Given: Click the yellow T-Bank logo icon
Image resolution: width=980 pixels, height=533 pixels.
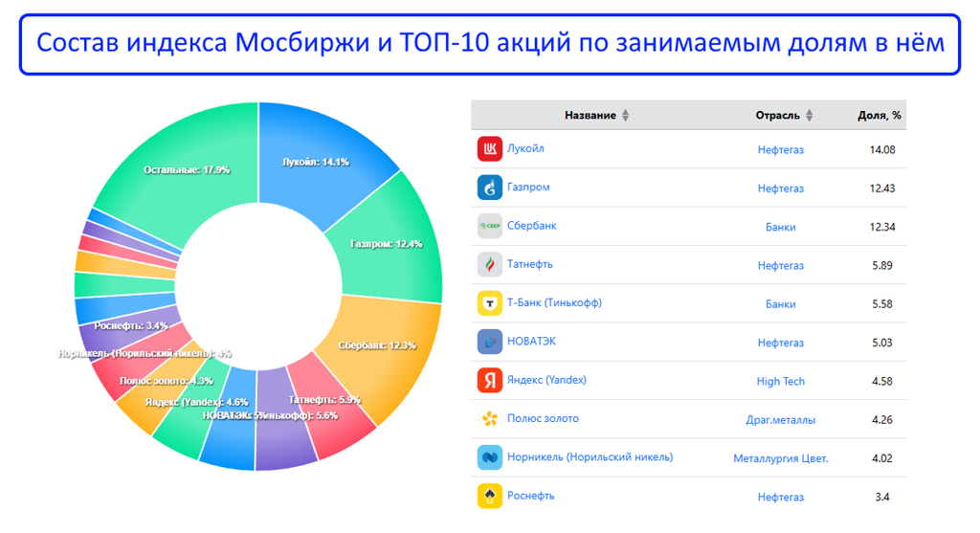Looking at the screenshot, I should [x=489, y=303].
